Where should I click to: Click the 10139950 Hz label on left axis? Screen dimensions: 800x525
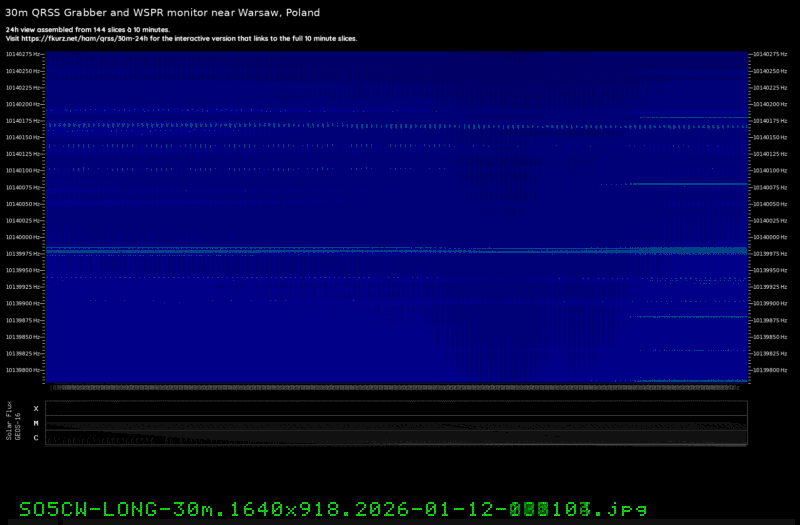point(23,270)
